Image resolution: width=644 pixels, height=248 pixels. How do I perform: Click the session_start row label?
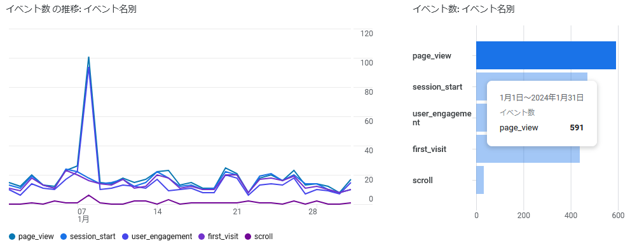click(437, 87)
